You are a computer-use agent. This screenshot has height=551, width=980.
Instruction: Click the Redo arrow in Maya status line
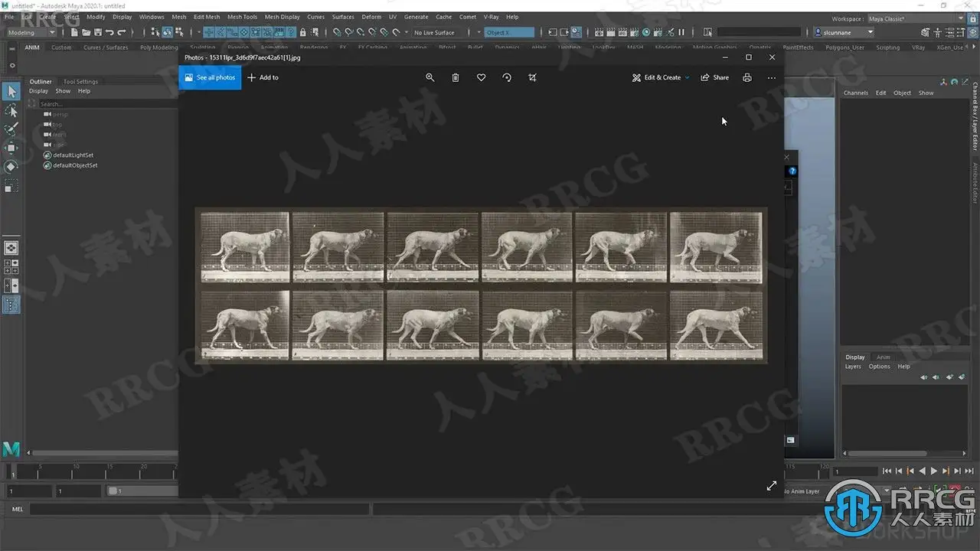121,32
